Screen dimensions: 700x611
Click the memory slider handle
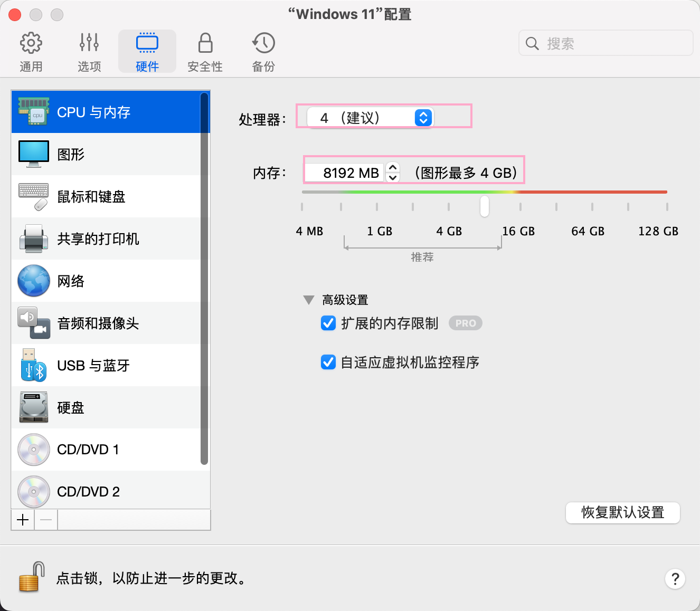(x=484, y=206)
